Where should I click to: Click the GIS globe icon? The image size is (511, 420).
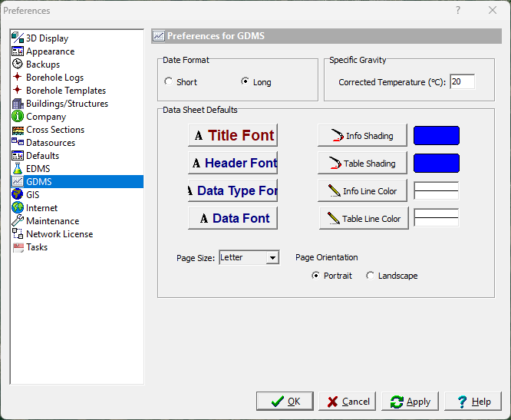[18, 195]
